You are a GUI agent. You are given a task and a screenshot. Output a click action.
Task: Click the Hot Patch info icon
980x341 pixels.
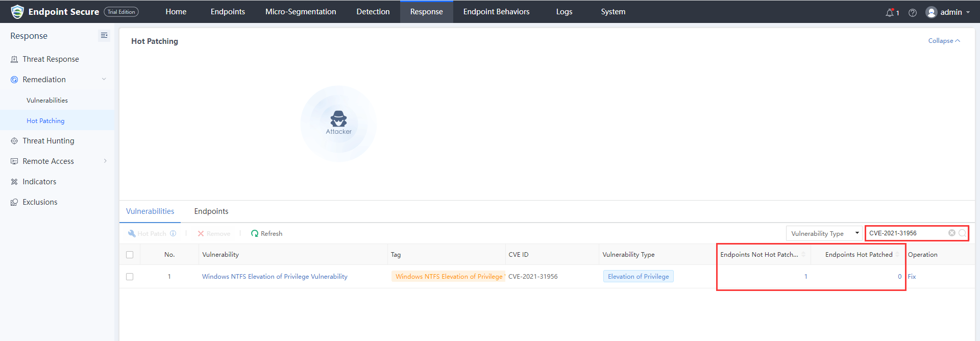pyautogui.click(x=173, y=233)
